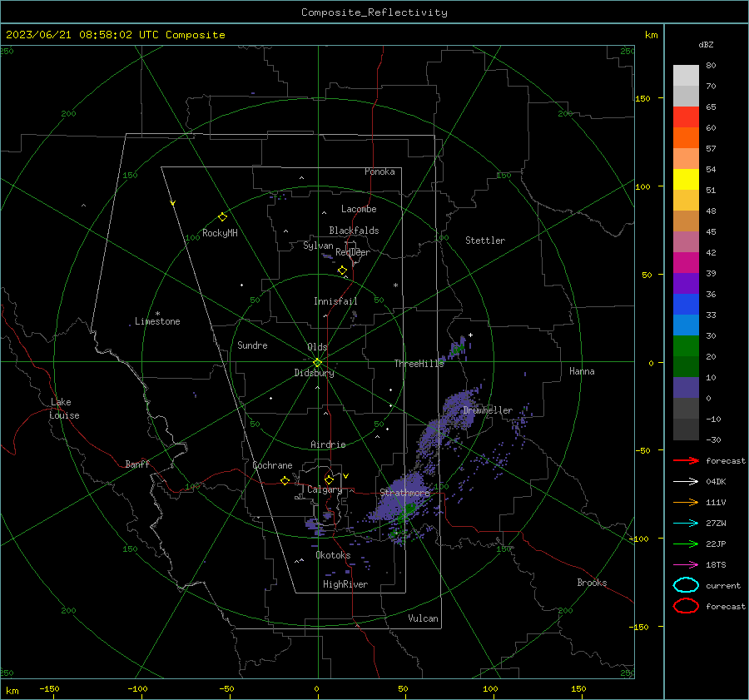Image resolution: width=749 pixels, height=700 pixels.
Task: Click the Composite_Reflectivity title
Action: click(x=374, y=12)
